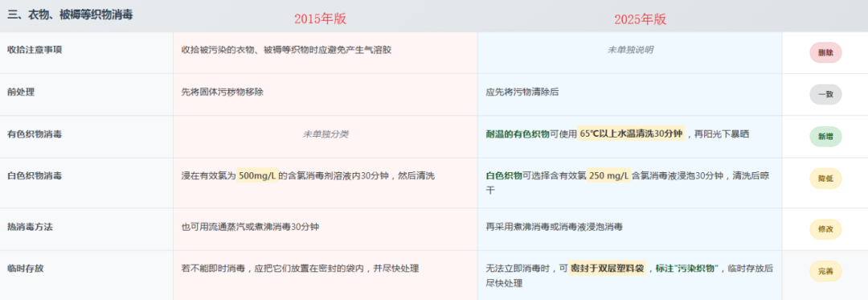This screenshot has width=868, height=300.
Task: Select the row label 收拾注意事项
Action: click(x=35, y=50)
